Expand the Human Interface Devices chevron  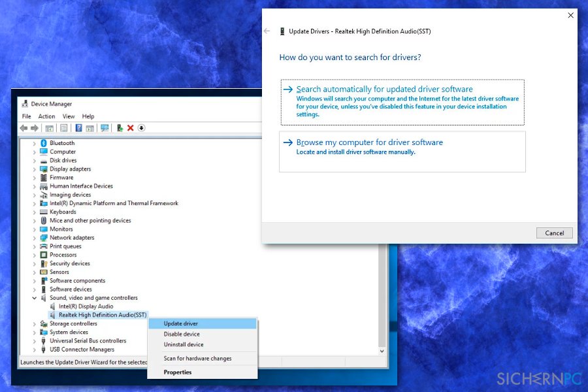pyautogui.click(x=34, y=186)
